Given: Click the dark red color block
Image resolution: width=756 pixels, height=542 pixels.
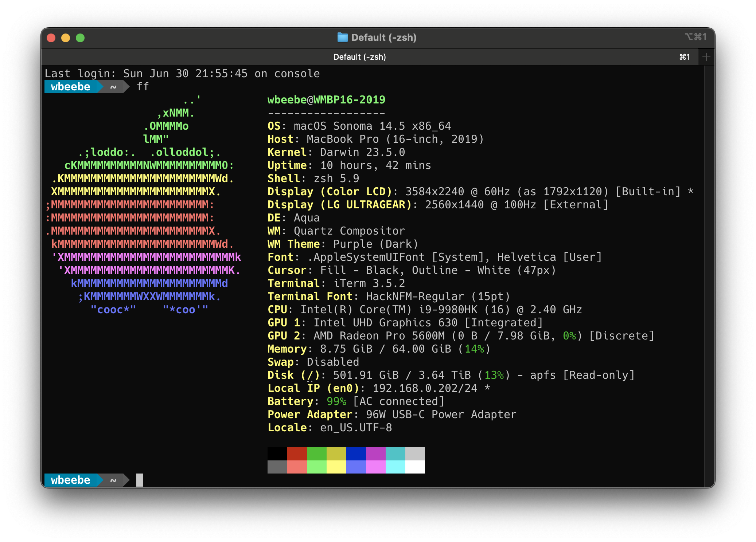Looking at the screenshot, I should click(x=297, y=454).
